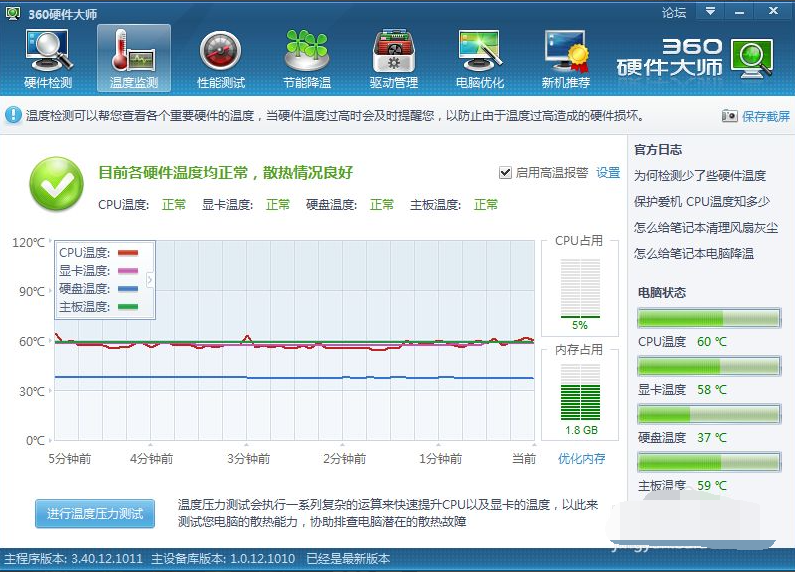Click the CPU占用 5% usage meter

click(x=580, y=289)
